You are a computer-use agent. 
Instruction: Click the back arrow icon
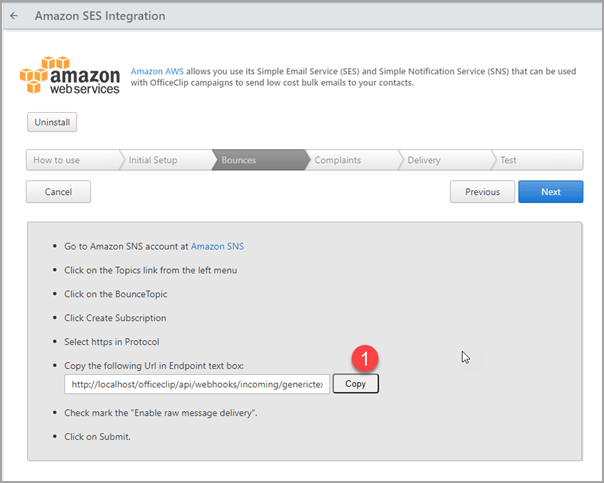pos(14,16)
